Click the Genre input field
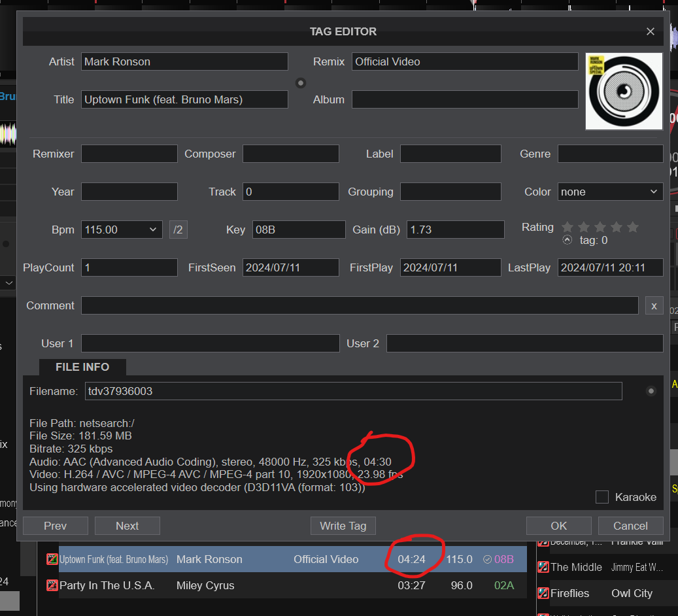This screenshot has height=616, width=678. 610,154
